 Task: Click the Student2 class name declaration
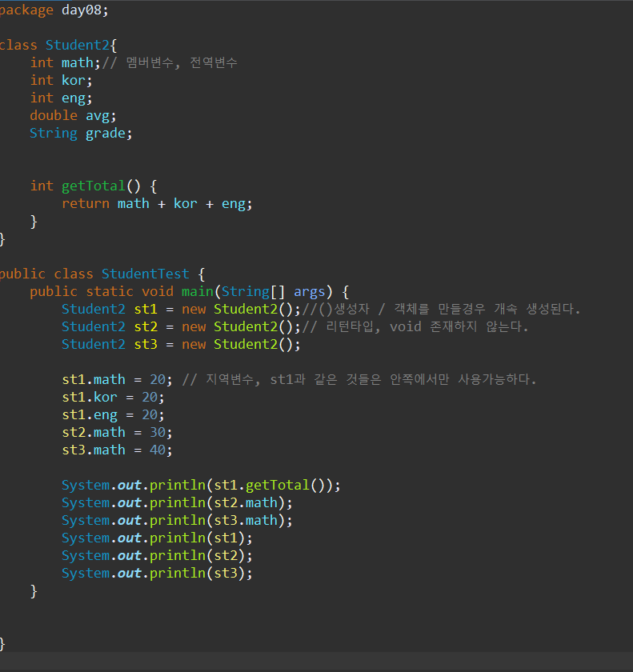(x=77, y=45)
